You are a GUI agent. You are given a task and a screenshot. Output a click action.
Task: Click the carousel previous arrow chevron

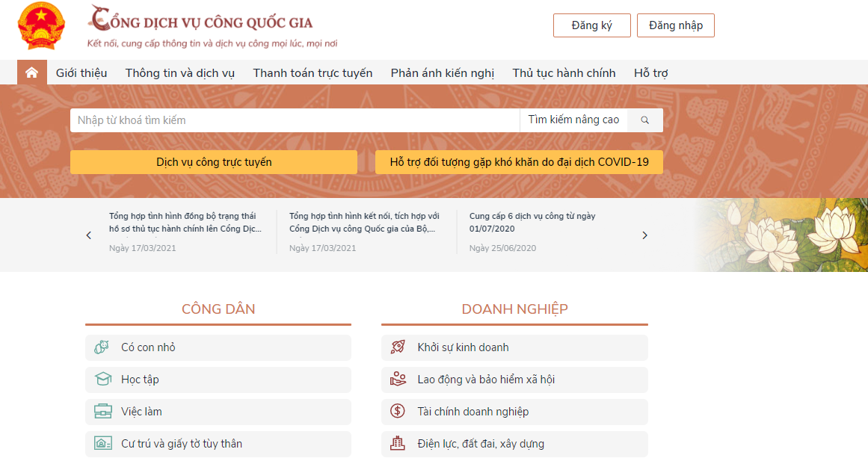[88, 235]
